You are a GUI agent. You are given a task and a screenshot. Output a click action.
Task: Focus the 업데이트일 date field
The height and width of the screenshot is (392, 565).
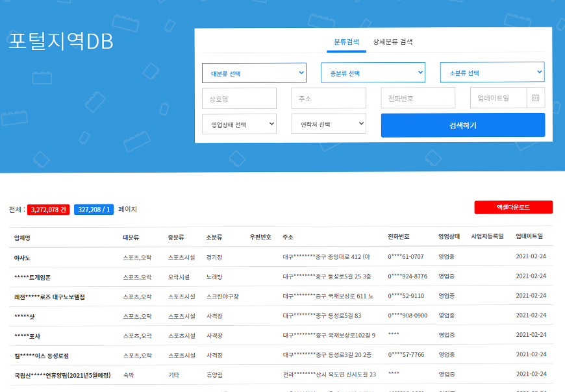(498, 97)
